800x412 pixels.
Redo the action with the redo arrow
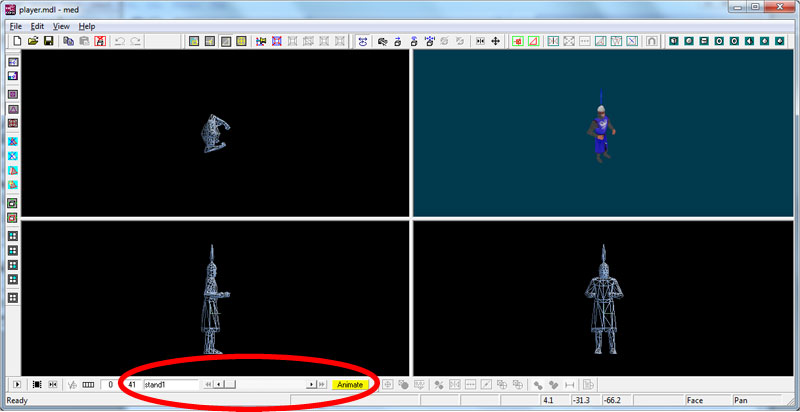[x=135, y=41]
